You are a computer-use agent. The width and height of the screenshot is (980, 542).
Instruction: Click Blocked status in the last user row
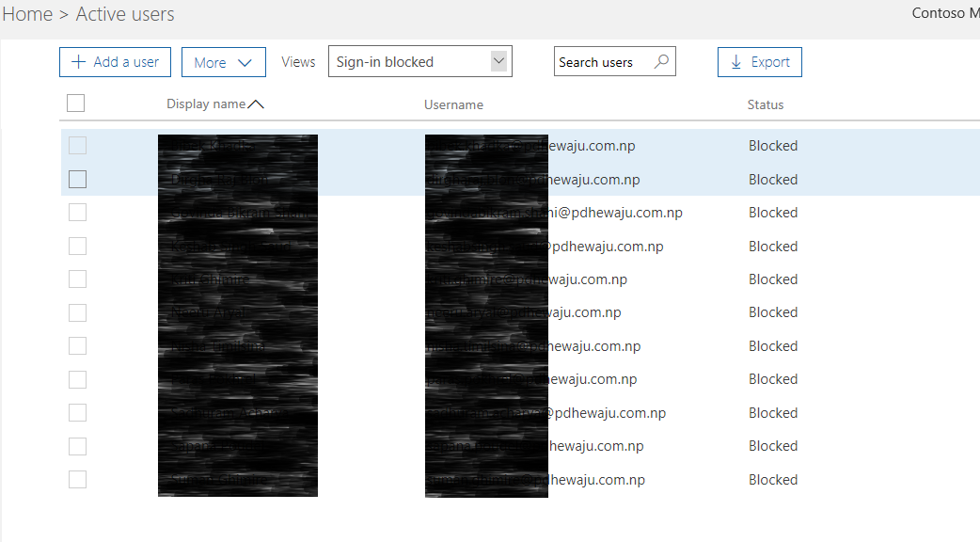773,480
